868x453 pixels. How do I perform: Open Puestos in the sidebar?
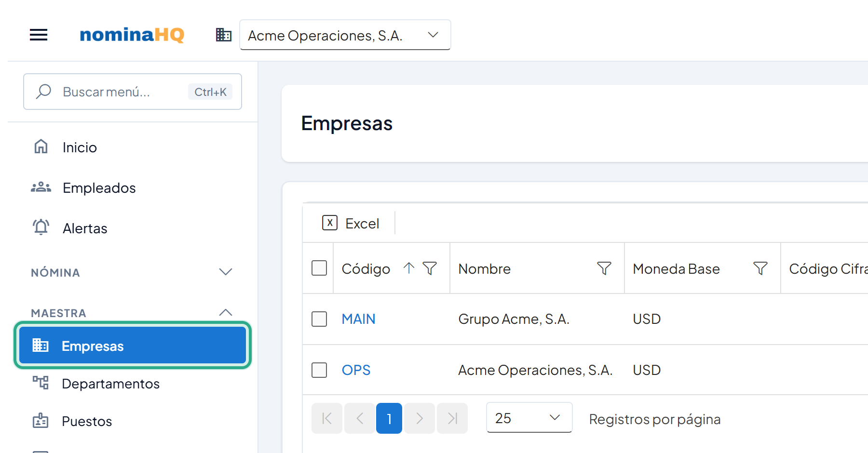point(133,421)
